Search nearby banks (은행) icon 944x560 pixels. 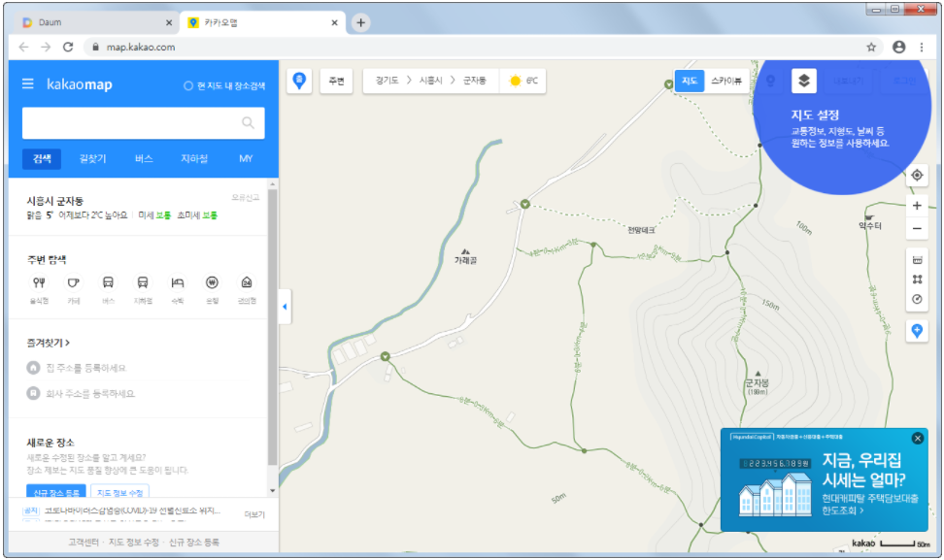pos(212,282)
